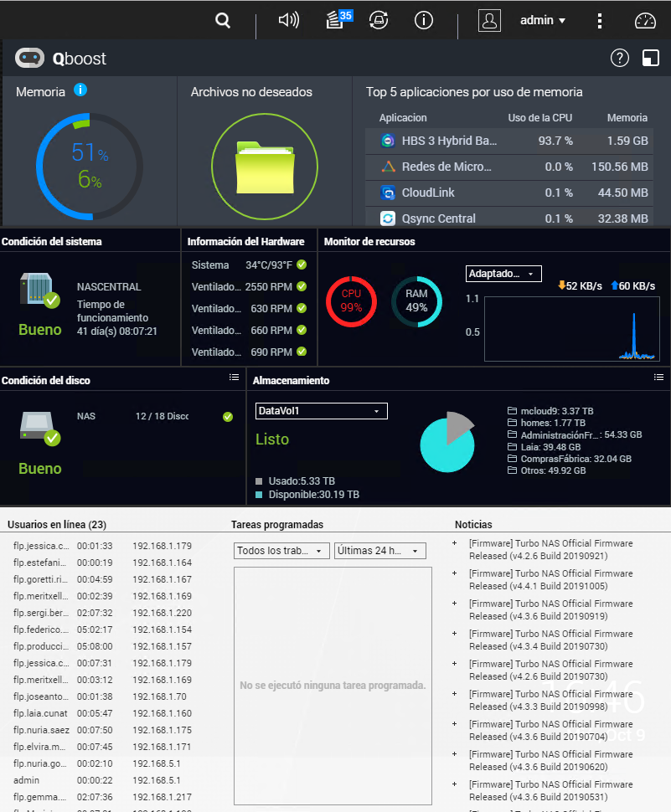671x812 pixels.
Task: Open the Almacenamiento panel list menu
Action: tap(658, 378)
